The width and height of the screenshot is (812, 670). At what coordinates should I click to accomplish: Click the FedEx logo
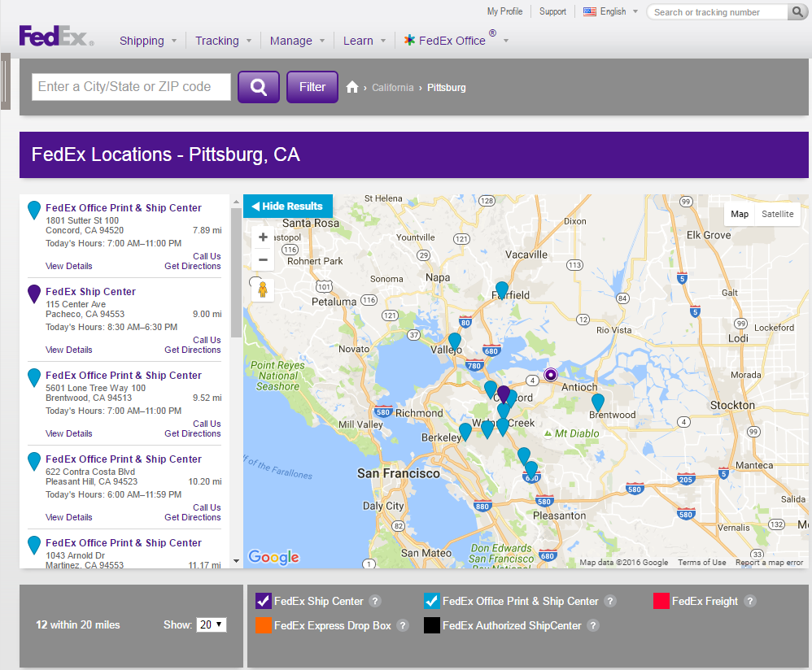point(56,37)
